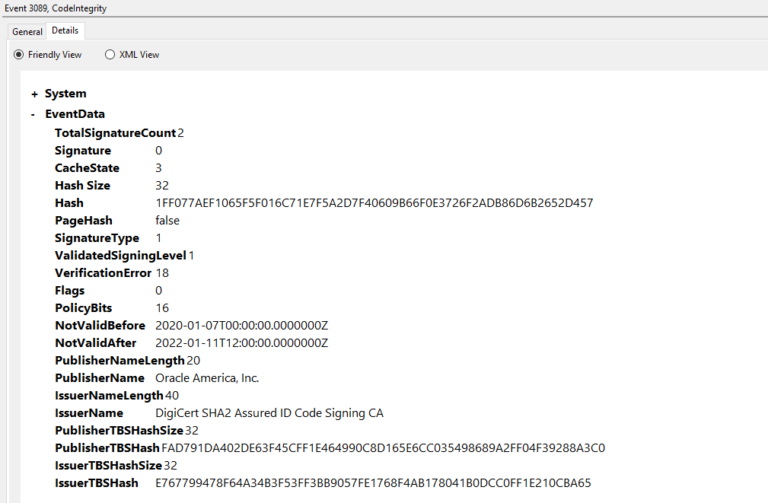Click the EventData heading text
The width and height of the screenshot is (768, 503).
click(x=74, y=115)
